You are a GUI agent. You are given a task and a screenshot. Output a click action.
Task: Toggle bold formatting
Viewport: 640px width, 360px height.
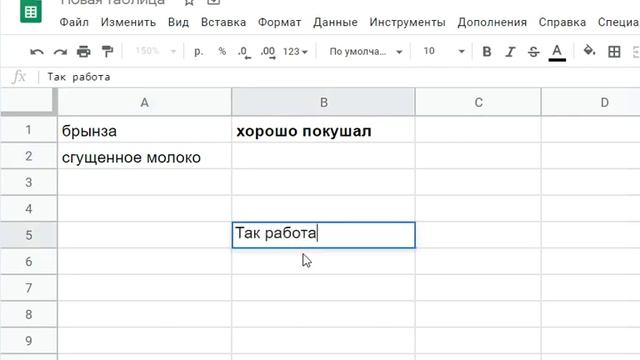[487, 52]
